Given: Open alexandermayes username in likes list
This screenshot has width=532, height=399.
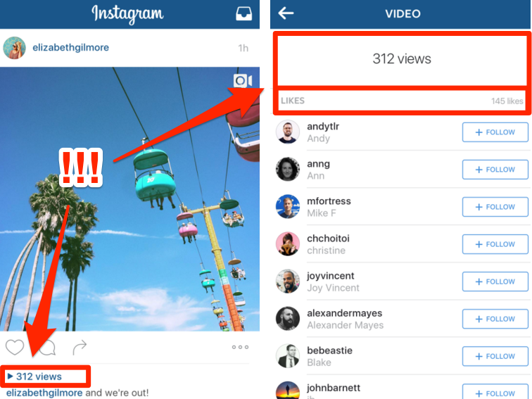Looking at the screenshot, I should tap(344, 313).
